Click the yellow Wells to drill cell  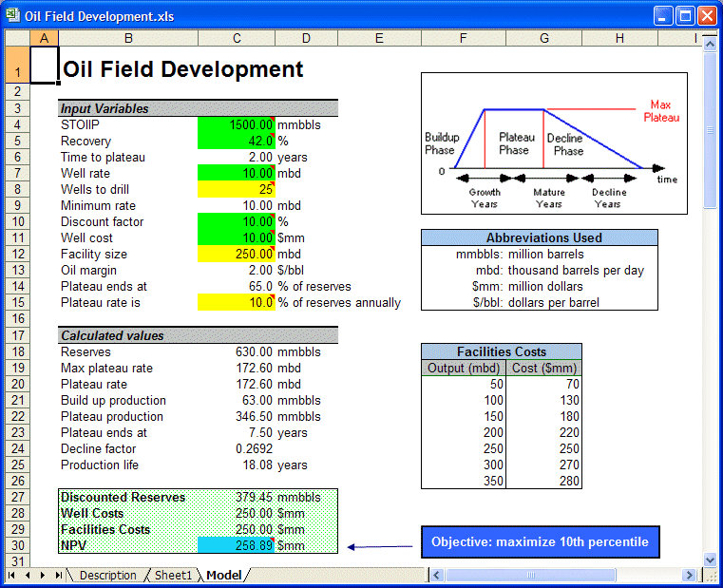pyautogui.click(x=237, y=190)
